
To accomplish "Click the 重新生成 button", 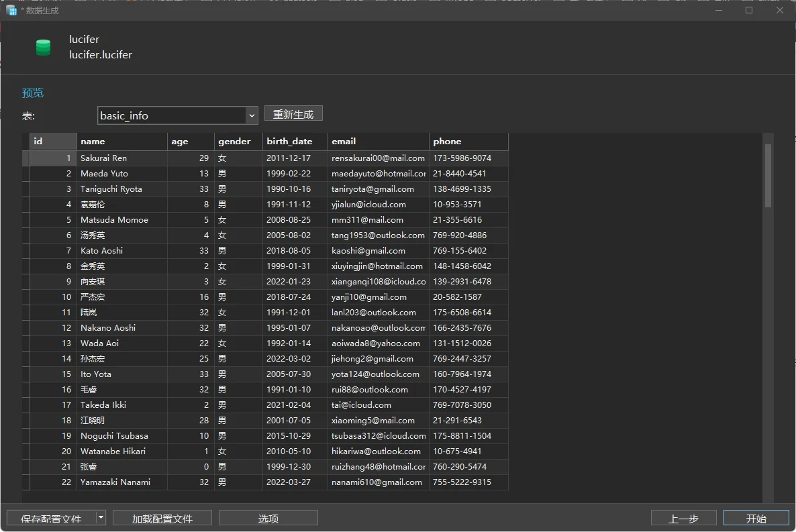I will click(x=293, y=114).
